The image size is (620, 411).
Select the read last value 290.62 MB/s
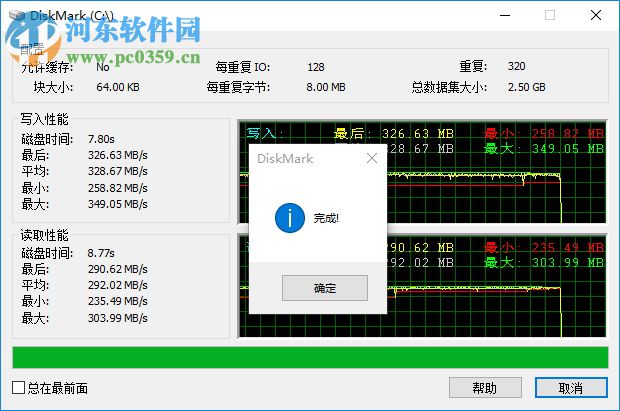point(118,269)
